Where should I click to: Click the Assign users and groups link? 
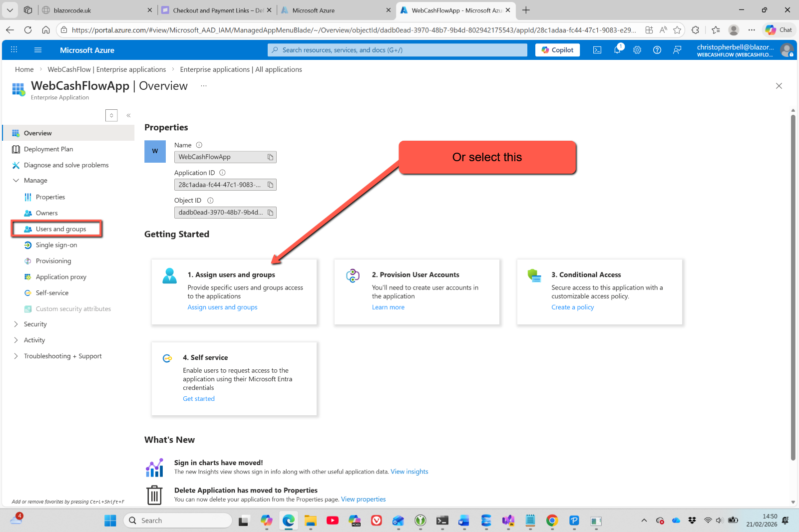coord(222,307)
